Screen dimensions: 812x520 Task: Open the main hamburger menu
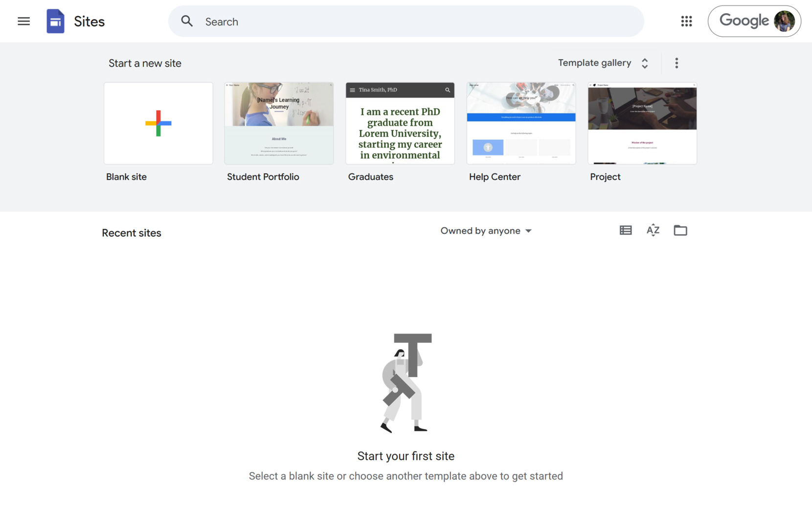click(x=23, y=22)
